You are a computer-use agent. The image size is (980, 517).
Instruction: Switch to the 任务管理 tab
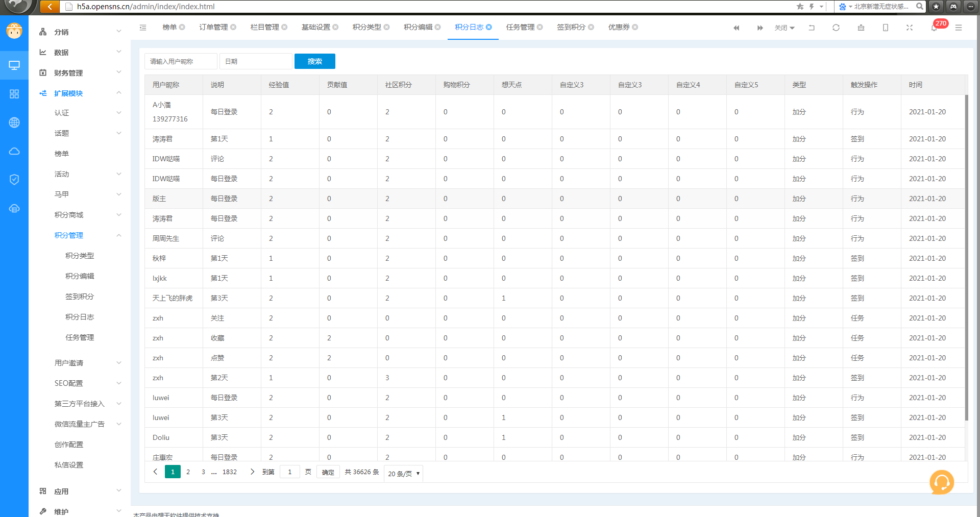(520, 27)
